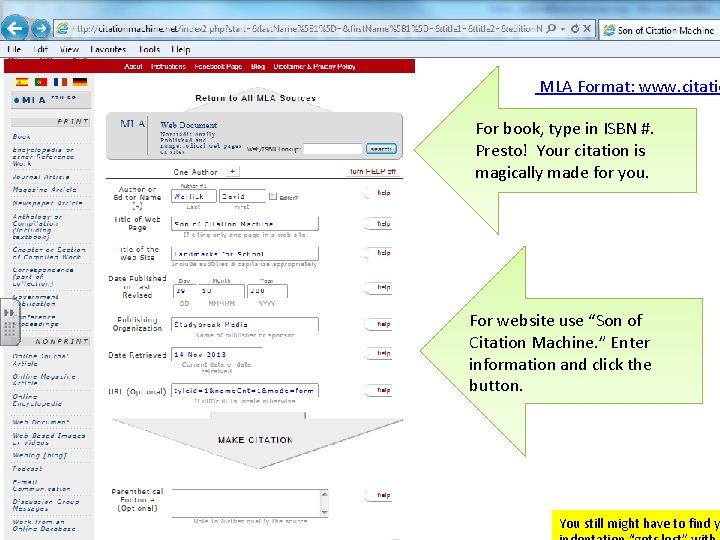
Task: Click the scroll down arrow in Parenthetical Footnote box
Action: pyautogui.click(x=325, y=512)
